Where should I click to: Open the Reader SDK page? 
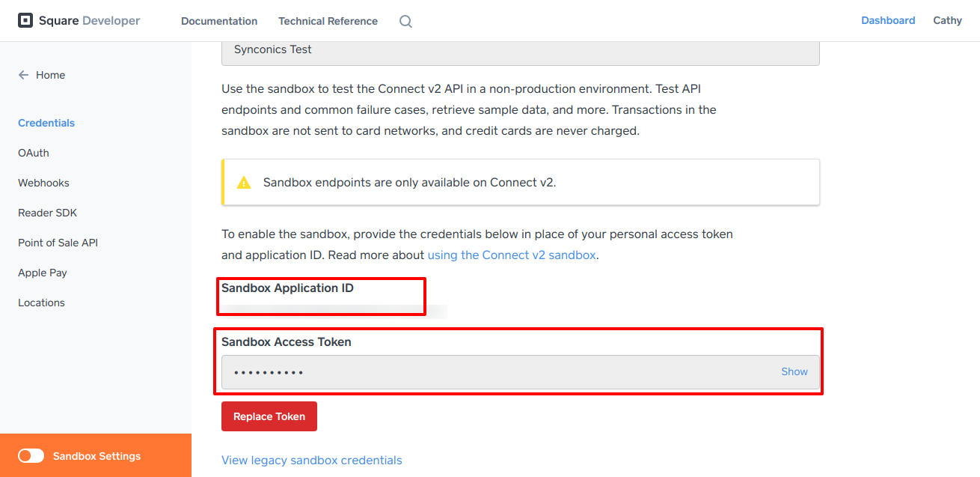(x=47, y=213)
